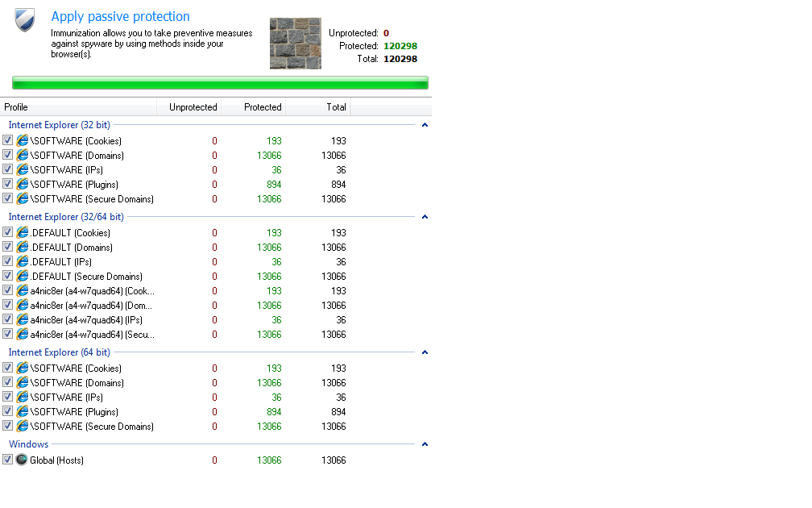
Task: Click the shield icon beside Apply passive protection
Action: [24, 20]
